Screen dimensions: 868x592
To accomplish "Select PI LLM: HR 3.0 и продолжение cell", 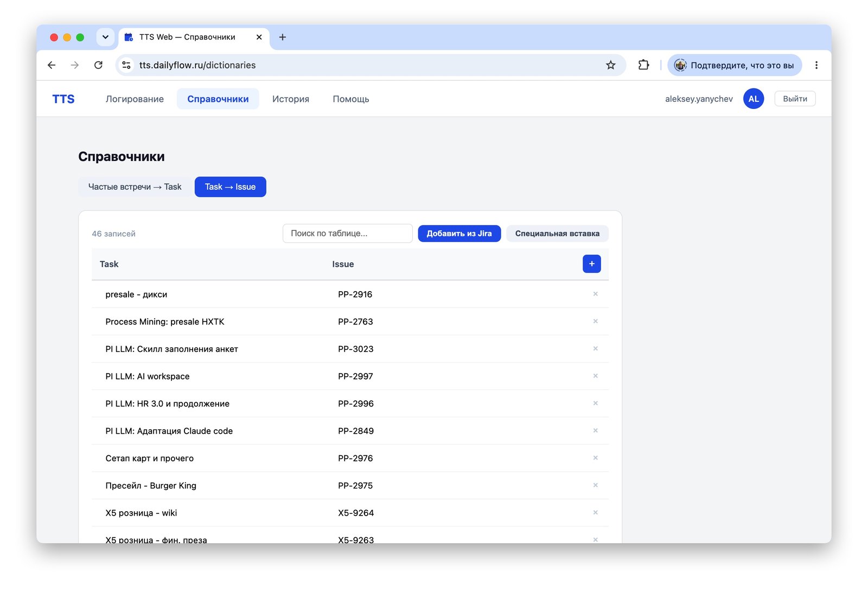I will click(168, 403).
